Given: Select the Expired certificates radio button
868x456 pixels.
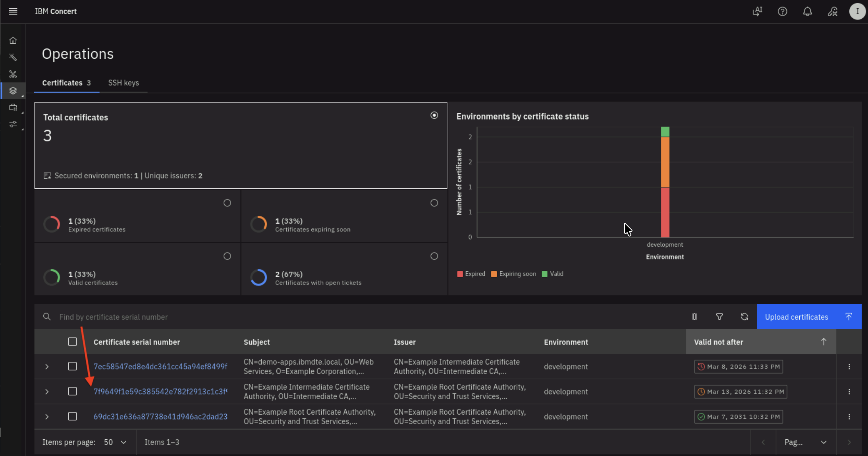Looking at the screenshot, I should [x=227, y=203].
